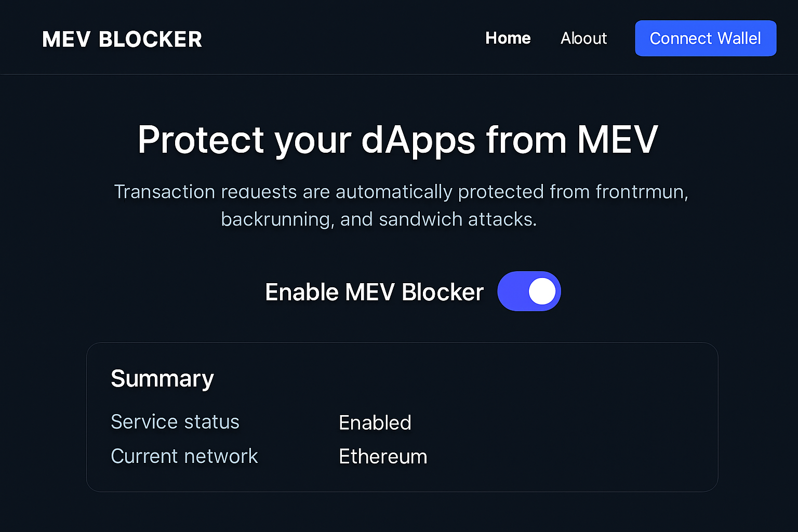
Task: Click Connect Wallet
Action: pos(705,38)
